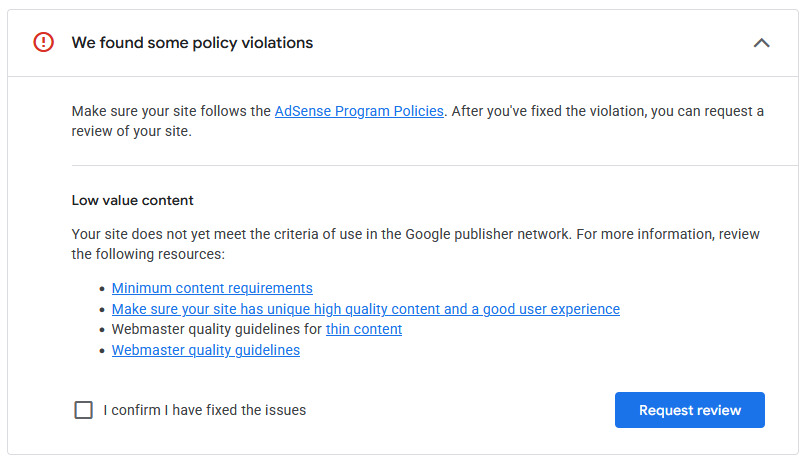Collapse the policy violations panel
Screen dimensions: 805x461
761,43
